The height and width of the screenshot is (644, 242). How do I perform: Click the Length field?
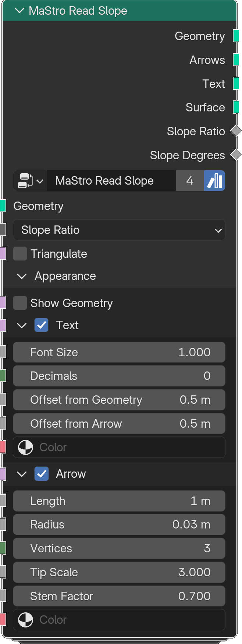(x=119, y=501)
